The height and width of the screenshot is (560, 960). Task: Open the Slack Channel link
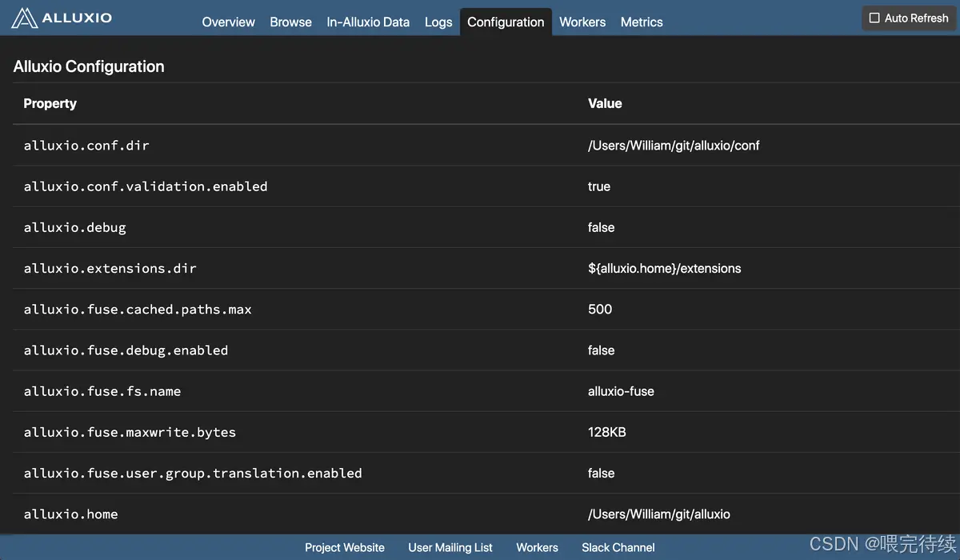618,548
